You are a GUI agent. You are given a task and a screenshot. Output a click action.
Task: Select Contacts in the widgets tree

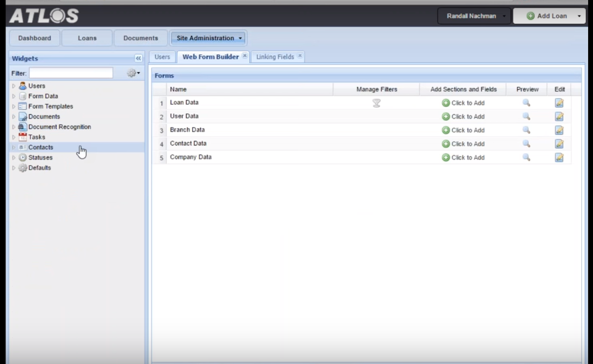[x=41, y=147]
